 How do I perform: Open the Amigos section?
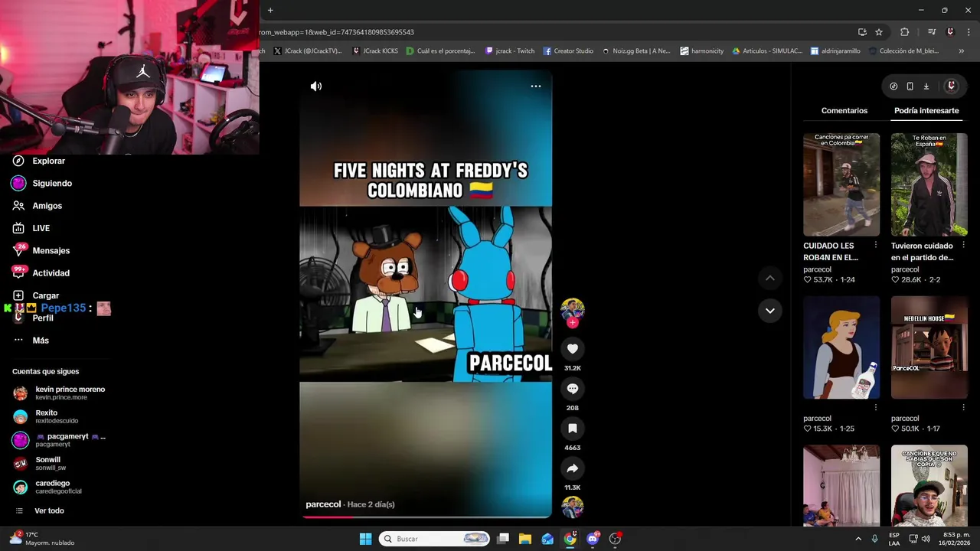pos(38,206)
